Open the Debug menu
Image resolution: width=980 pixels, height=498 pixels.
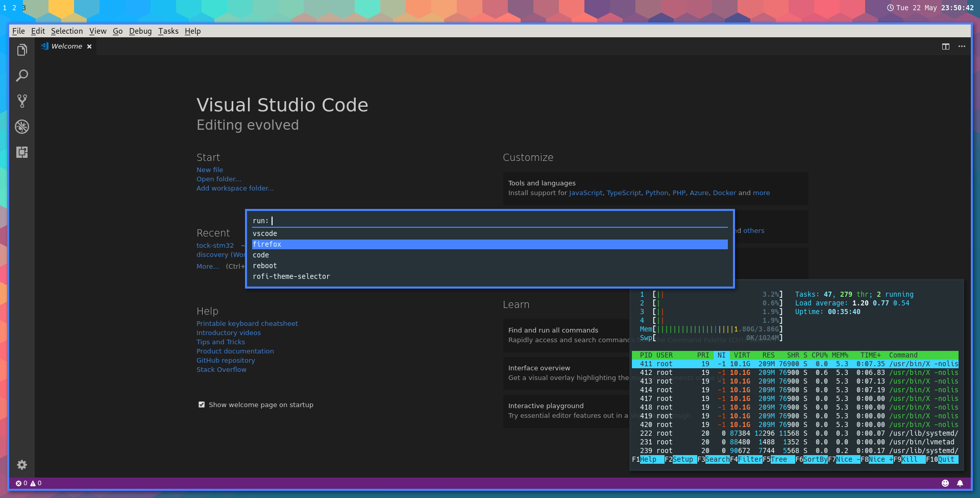[140, 31]
